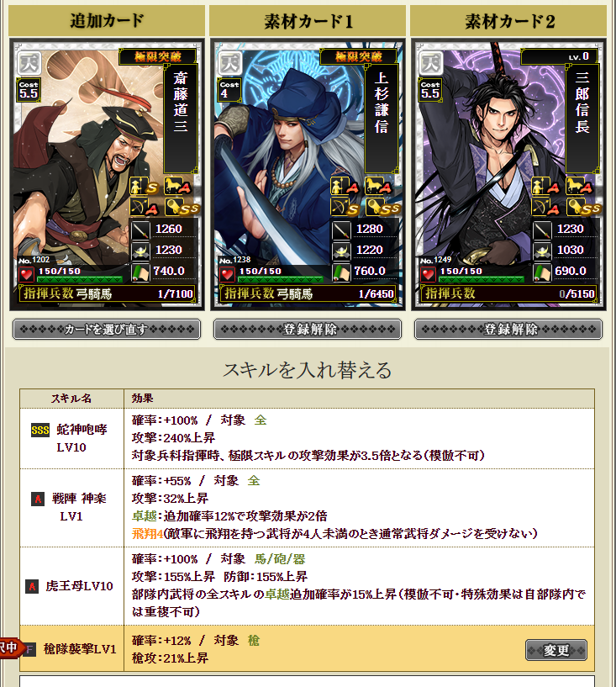Click the F rank icon beside 槍隊襲撃LV1
616x687 pixels.
click(x=29, y=649)
